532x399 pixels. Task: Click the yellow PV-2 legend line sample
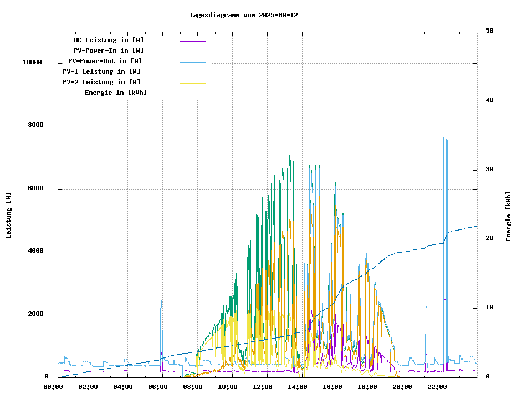192,83
